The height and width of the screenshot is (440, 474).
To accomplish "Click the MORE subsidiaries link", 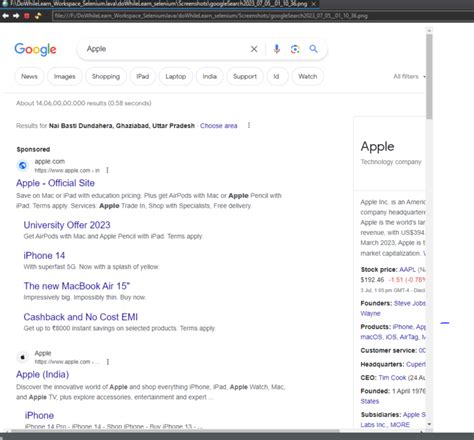I will pos(400,425).
